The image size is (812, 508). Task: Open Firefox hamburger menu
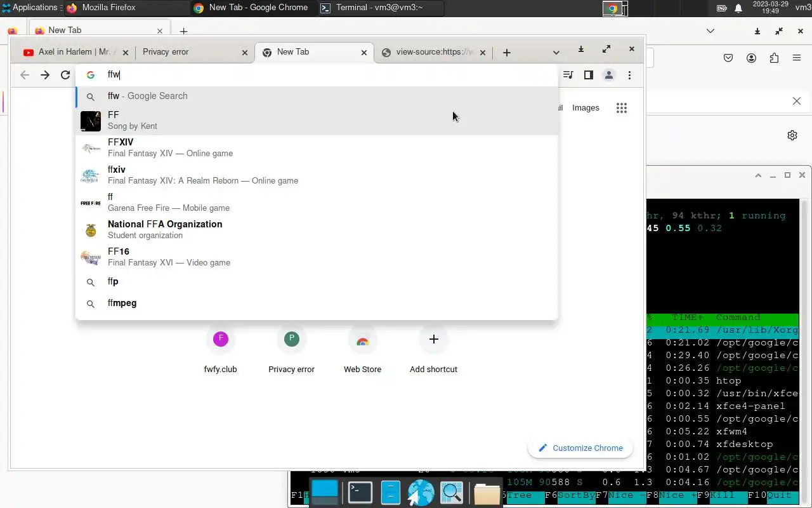pyautogui.click(x=797, y=58)
